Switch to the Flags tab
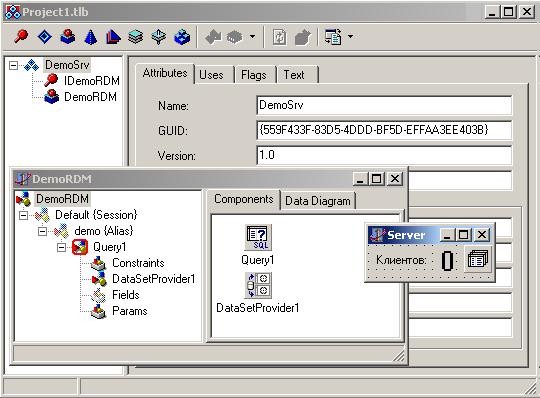This screenshot has width=540, height=398. 254,75
